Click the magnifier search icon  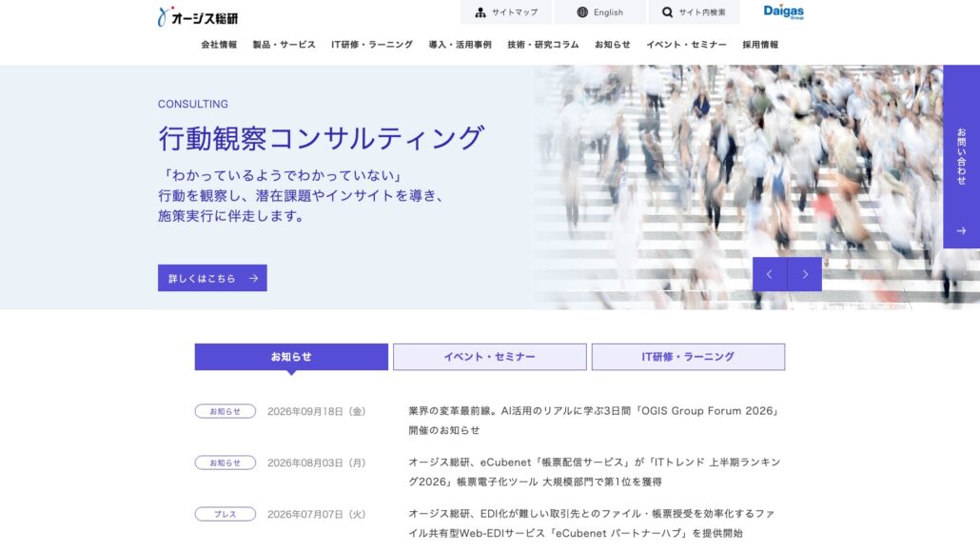[x=668, y=11]
